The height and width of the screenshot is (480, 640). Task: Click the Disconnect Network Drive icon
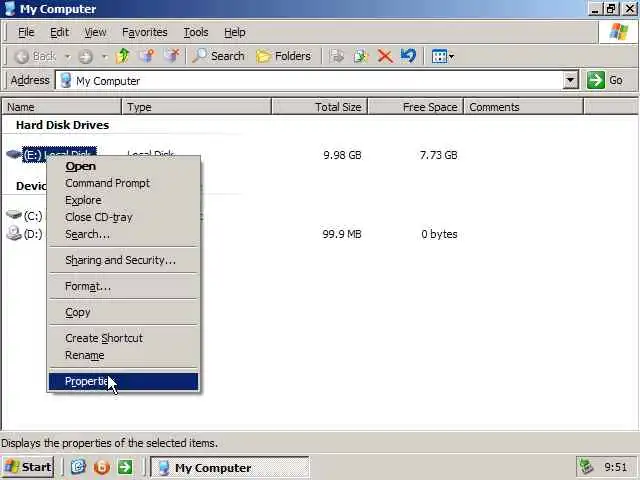pos(171,56)
